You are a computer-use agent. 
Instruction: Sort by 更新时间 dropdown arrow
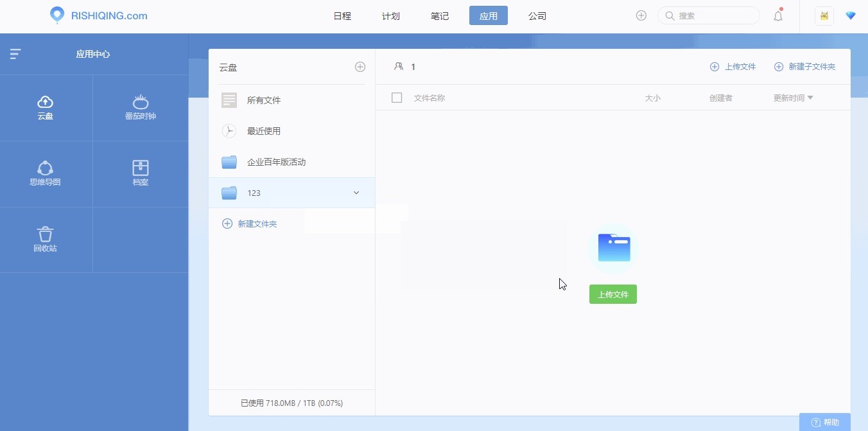click(x=810, y=98)
